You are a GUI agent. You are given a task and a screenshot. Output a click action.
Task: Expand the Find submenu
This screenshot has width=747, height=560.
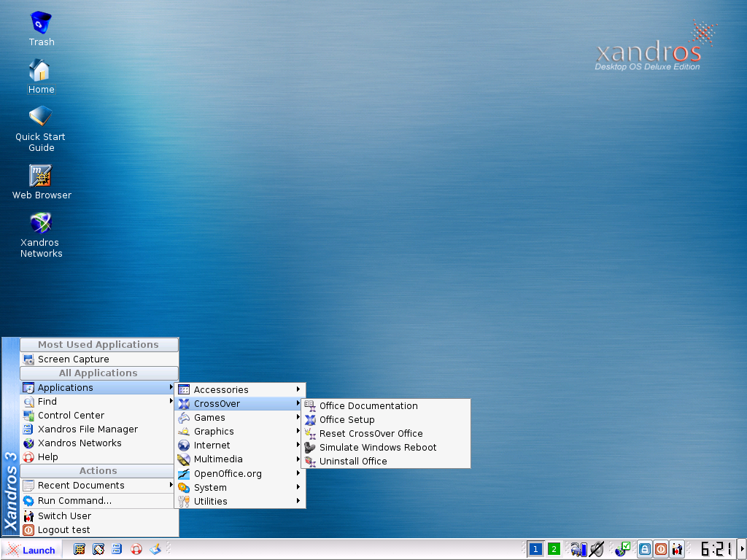click(x=98, y=402)
